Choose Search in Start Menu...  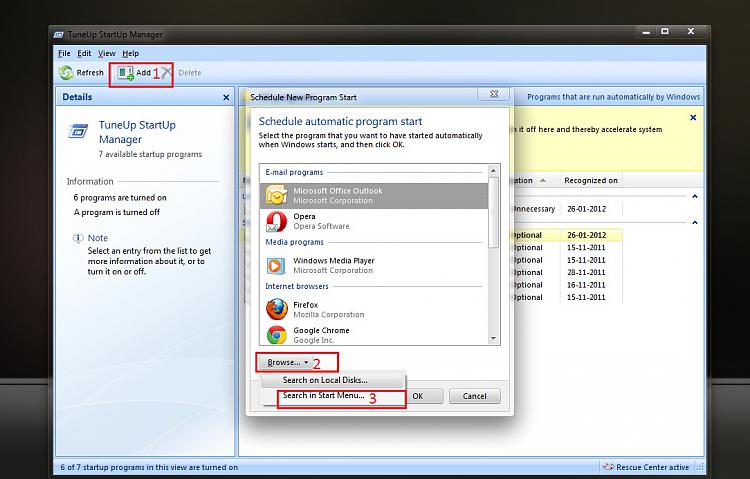(x=333, y=396)
